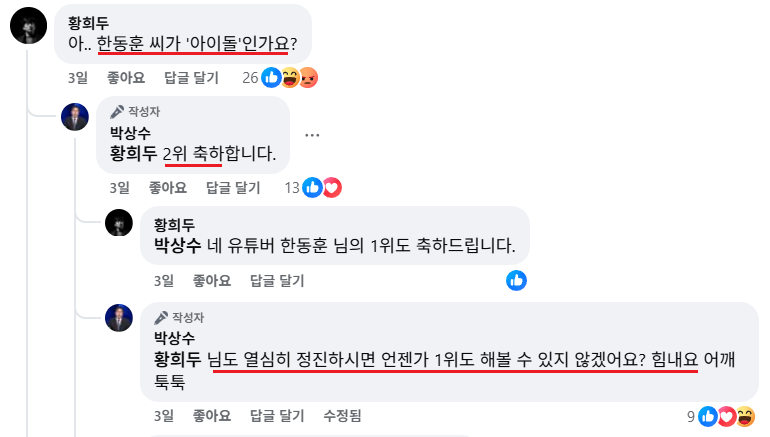Click 답글 달기 under the last 박상수 reply

[x=277, y=416]
